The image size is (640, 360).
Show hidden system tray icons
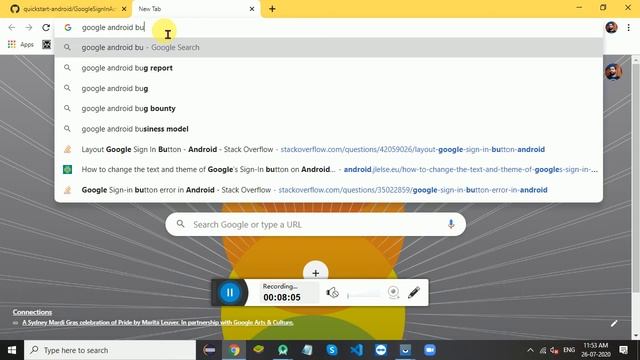[x=530, y=350]
